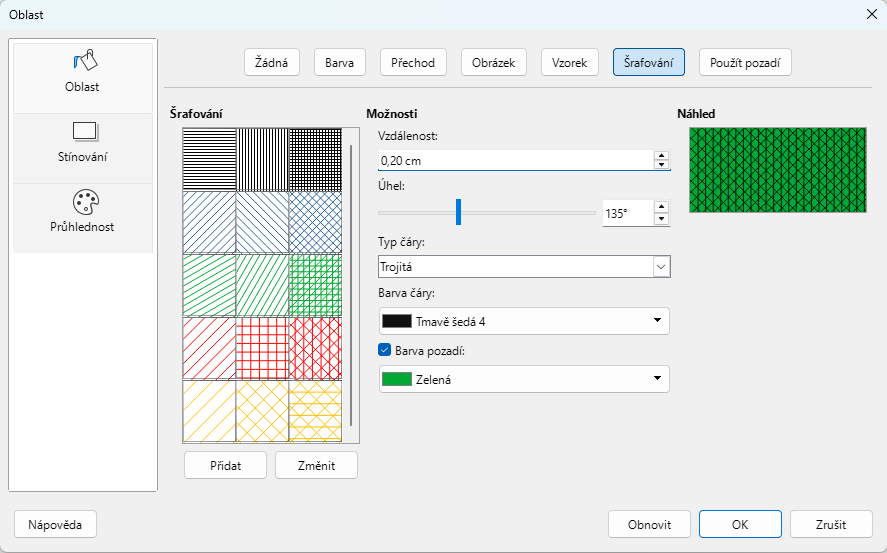Select the yellow 45 degree wide hatch
This screenshot has width=887, height=553.
tap(209, 411)
